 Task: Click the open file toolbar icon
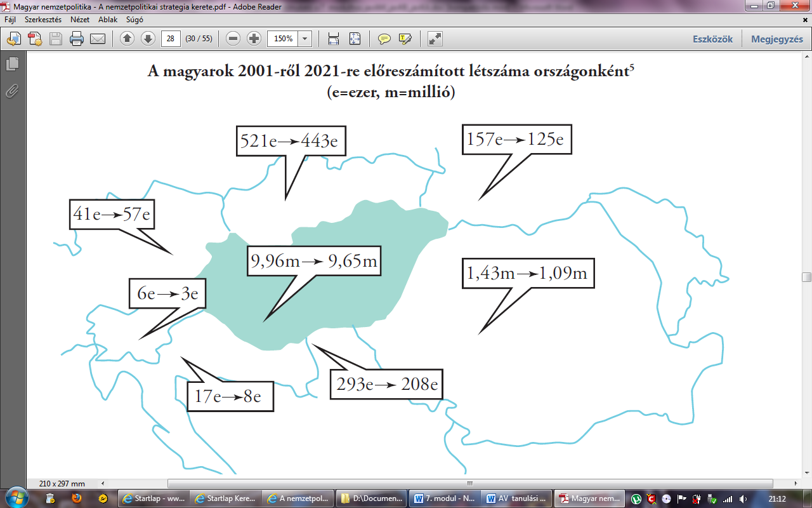(x=13, y=39)
